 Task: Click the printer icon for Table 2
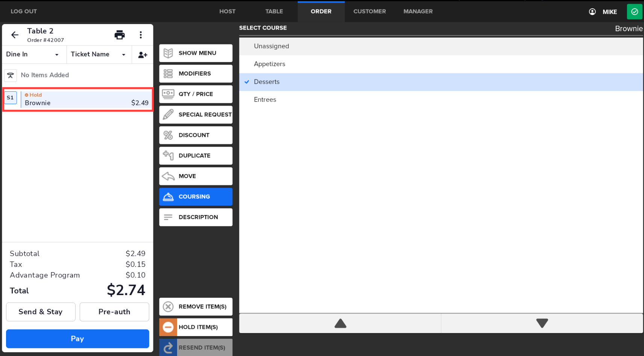click(120, 35)
